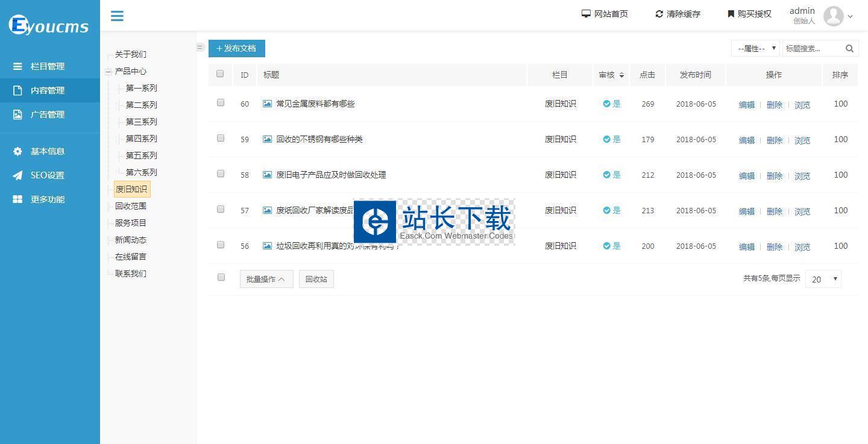This screenshot has width=868, height=444.
Task: Click the approved check icon for article 59
Action: click(x=606, y=139)
